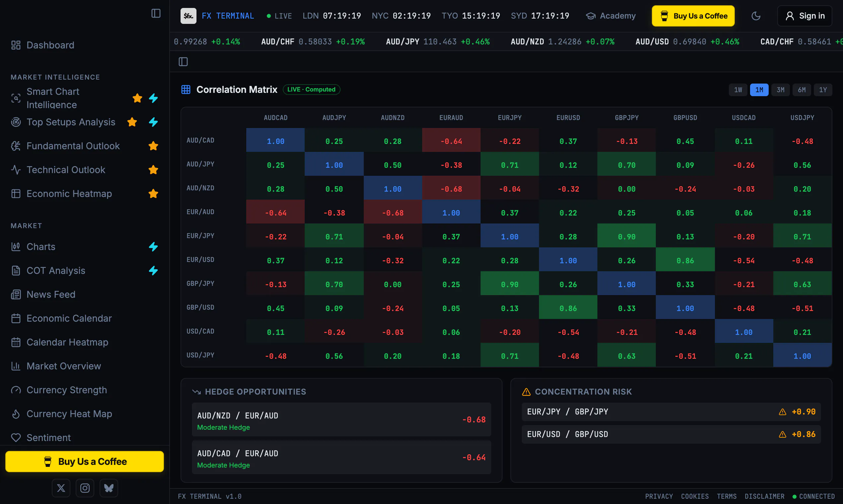This screenshot has height=504, width=843.
Task: Toggle the inner panel layout icon
Action: (183, 61)
